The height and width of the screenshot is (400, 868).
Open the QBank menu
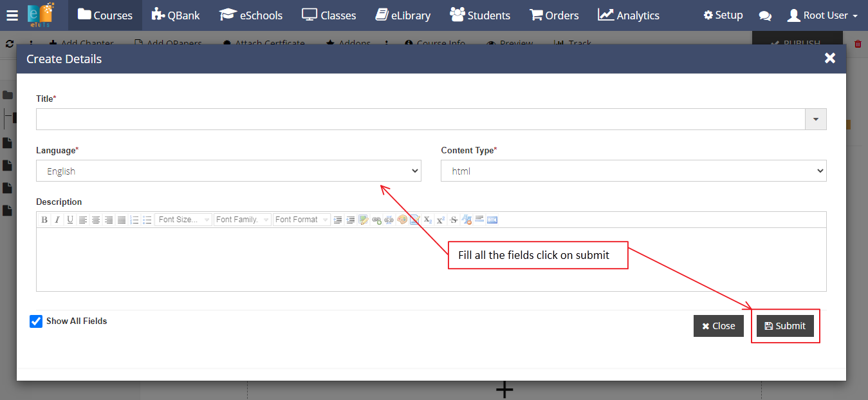(x=176, y=15)
